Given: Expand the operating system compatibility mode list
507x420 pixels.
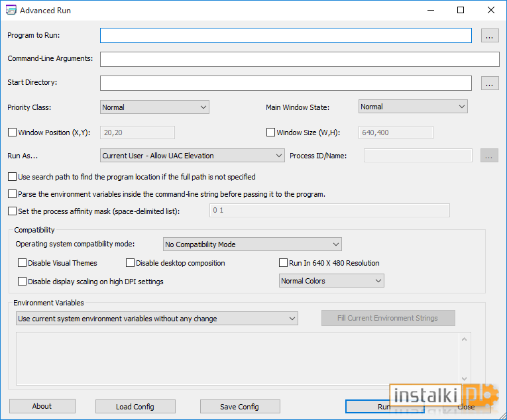Looking at the screenshot, I should pos(253,244).
